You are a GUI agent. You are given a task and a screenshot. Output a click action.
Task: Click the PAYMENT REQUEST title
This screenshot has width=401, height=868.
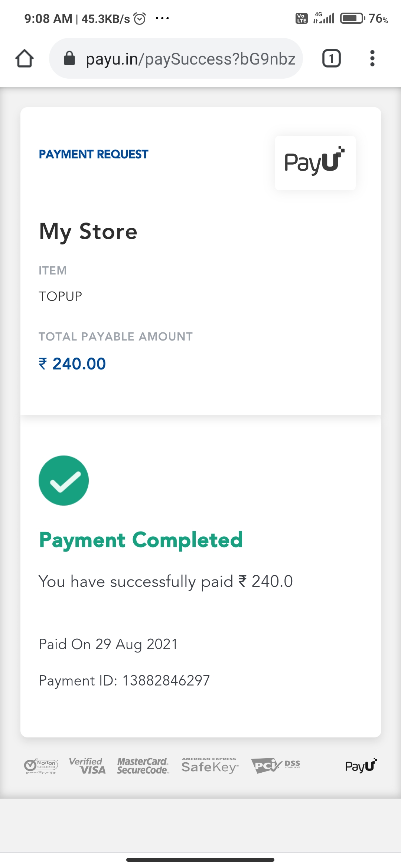tap(94, 154)
